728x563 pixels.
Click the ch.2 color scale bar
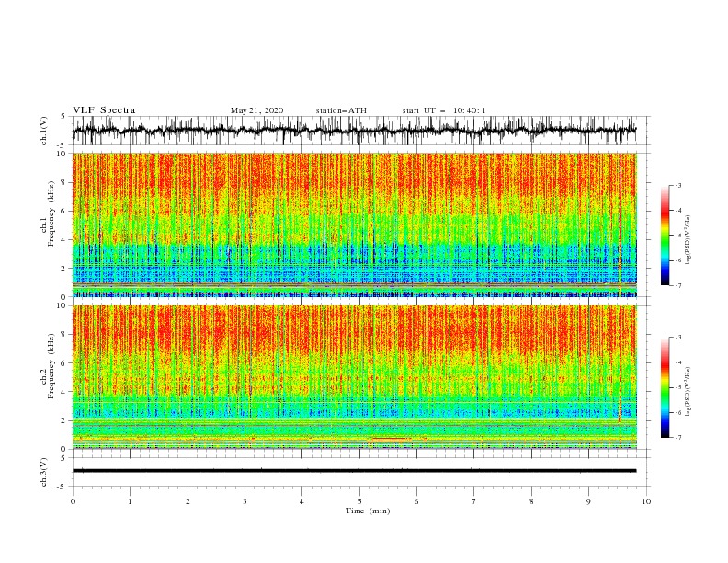[x=665, y=387]
